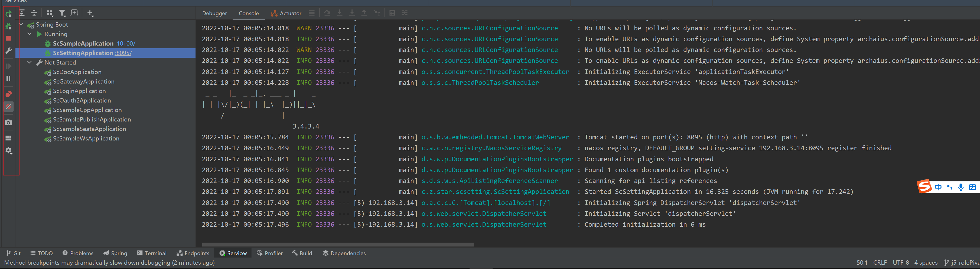The width and height of the screenshot is (980, 269).
Task: Open the Spring tool window
Action: point(115,253)
